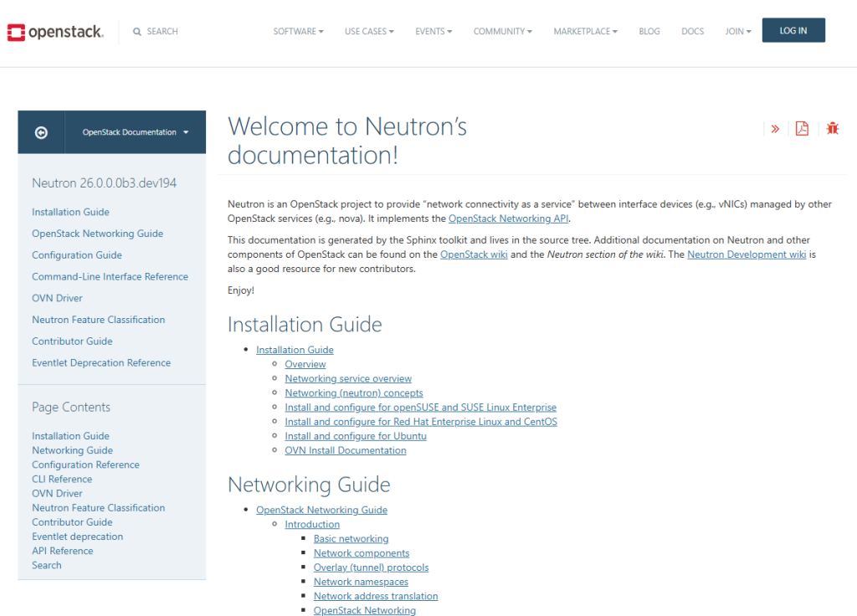Open the Overview link
This screenshot has height=616, width=857.
click(x=305, y=365)
